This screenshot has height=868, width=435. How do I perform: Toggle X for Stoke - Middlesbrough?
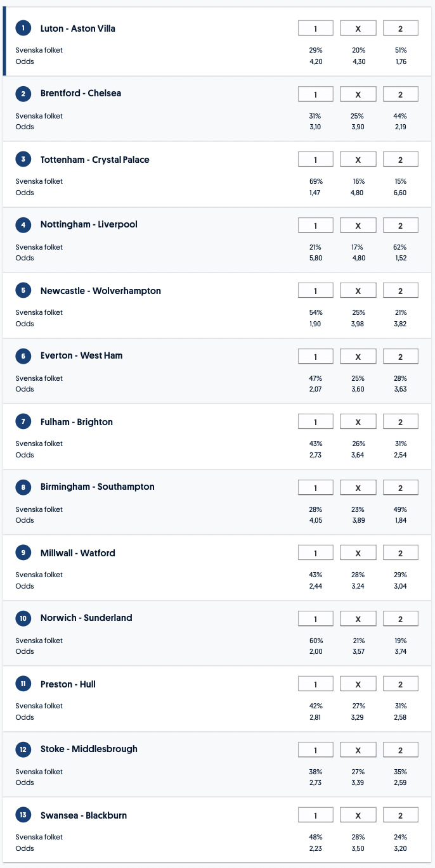point(358,750)
